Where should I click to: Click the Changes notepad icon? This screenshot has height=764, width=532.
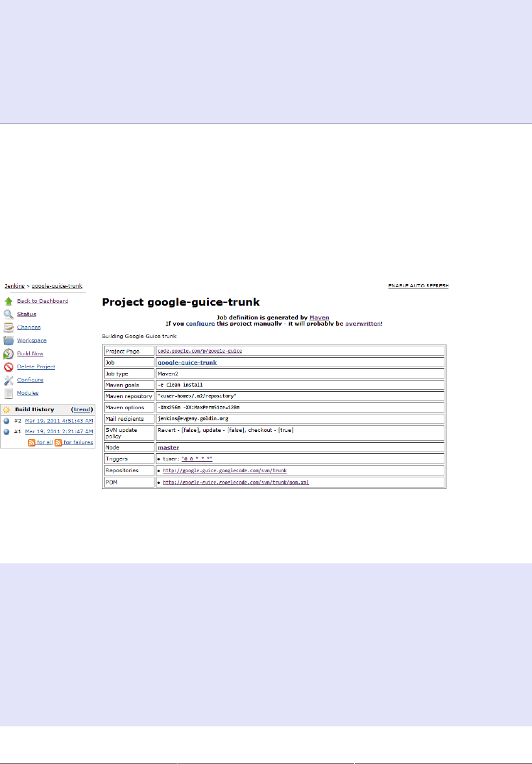(8, 328)
